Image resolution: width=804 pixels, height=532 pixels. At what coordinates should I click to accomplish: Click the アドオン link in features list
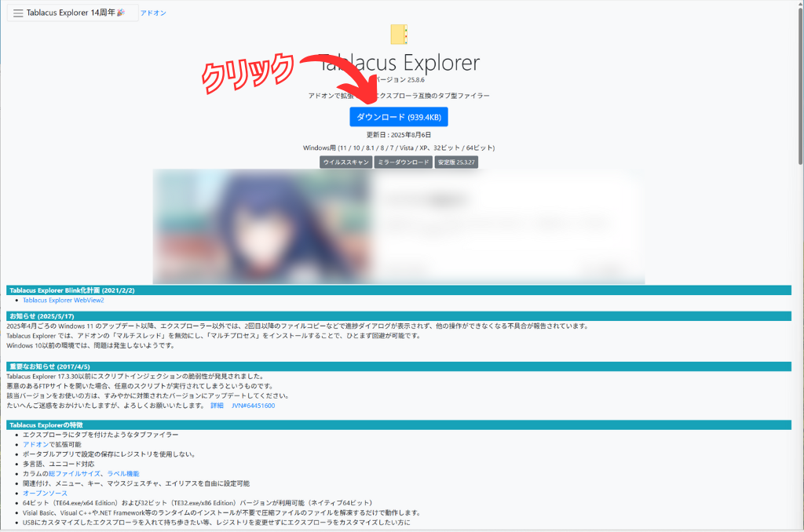[x=35, y=444]
